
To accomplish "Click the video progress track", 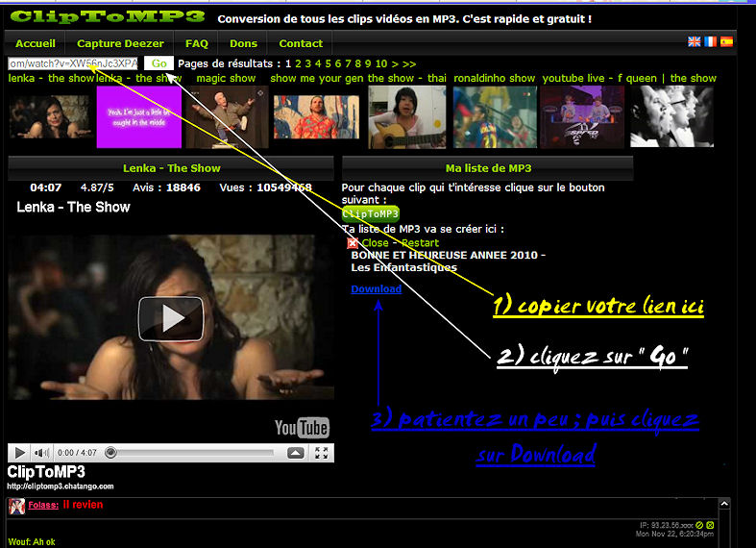I will coord(195,453).
